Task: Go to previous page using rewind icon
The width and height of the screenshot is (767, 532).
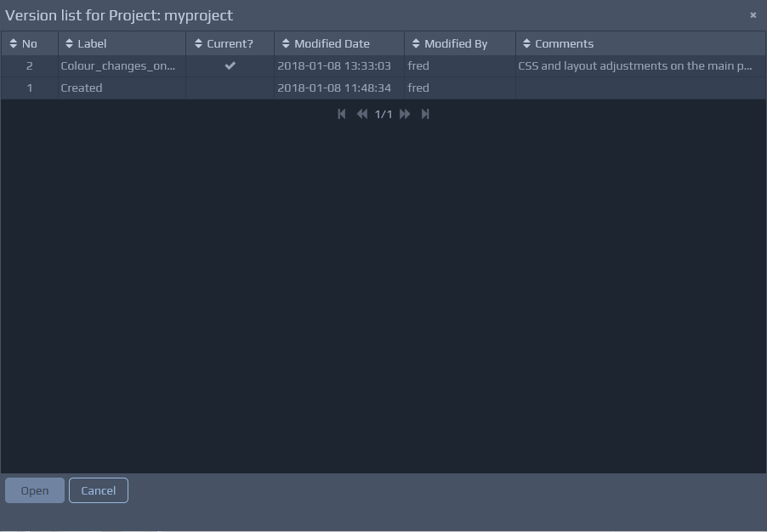Action: tap(362, 114)
